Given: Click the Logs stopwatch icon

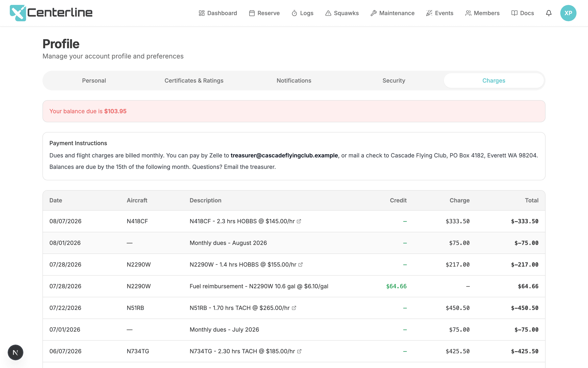Looking at the screenshot, I should [x=294, y=13].
